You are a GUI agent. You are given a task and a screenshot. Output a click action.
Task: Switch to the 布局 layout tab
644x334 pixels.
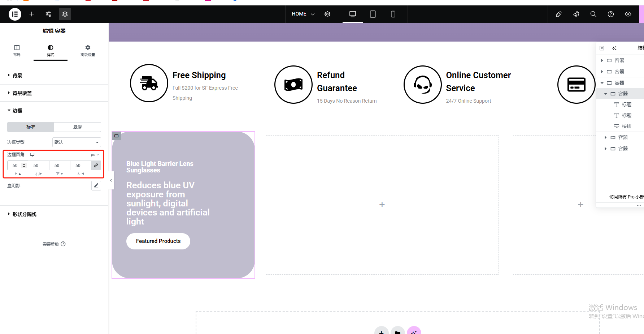[17, 50]
